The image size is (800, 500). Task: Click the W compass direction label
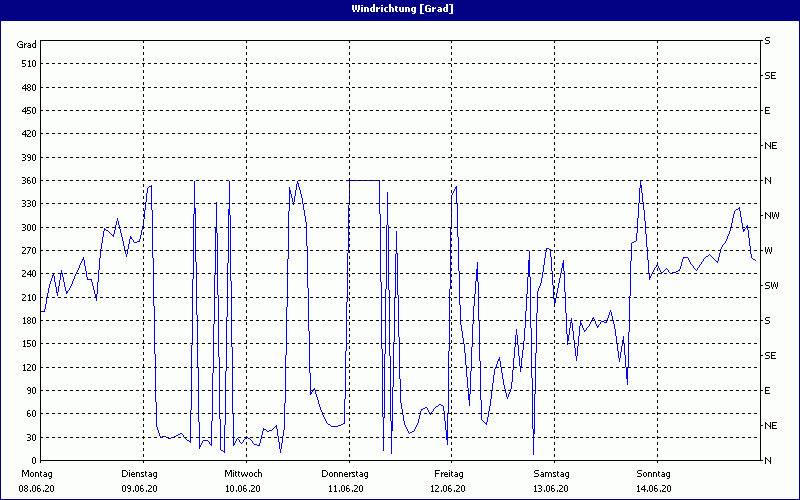(768, 250)
